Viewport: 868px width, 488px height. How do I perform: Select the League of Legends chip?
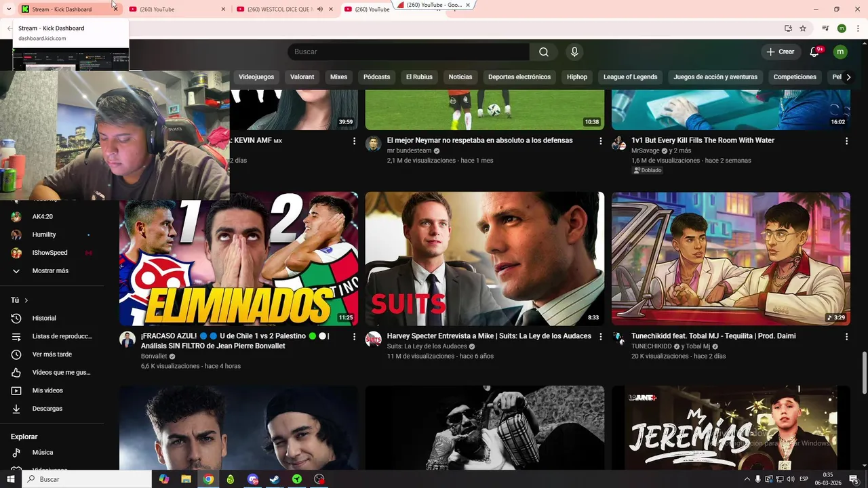click(x=630, y=77)
